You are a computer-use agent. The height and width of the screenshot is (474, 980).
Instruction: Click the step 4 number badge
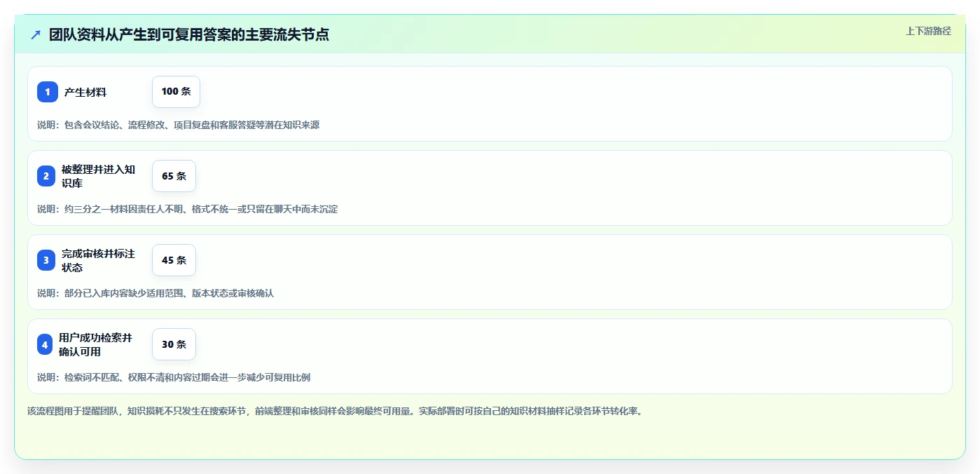click(x=45, y=344)
